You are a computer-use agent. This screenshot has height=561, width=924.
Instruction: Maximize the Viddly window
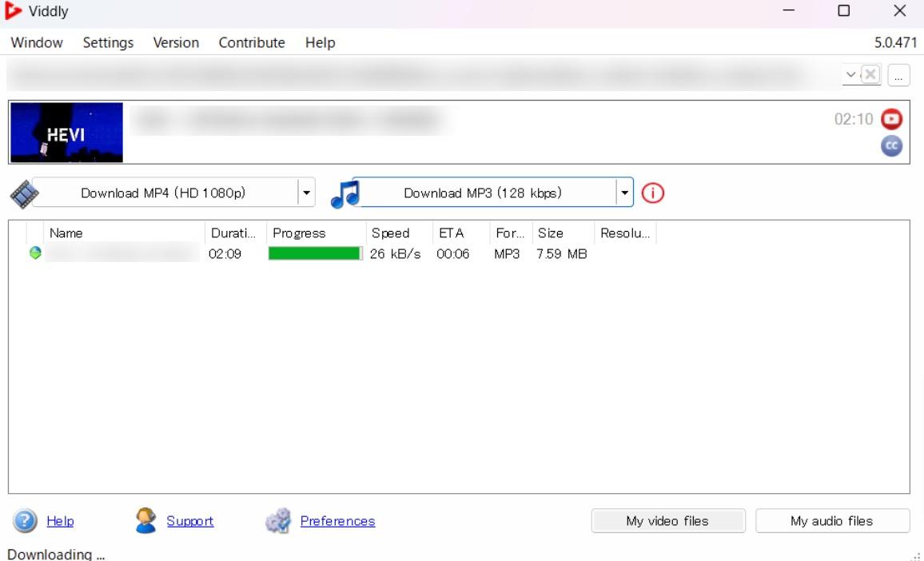tap(844, 11)
